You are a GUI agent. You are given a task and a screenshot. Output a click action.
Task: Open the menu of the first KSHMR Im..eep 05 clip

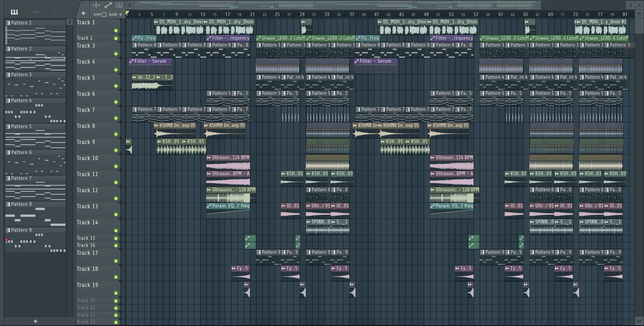click(156, 125)
